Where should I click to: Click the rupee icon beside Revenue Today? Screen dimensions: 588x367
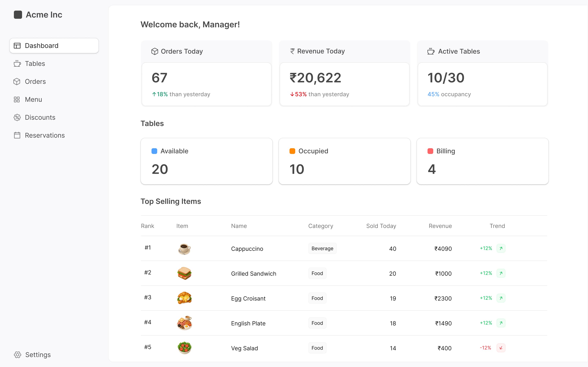[292, 51]
